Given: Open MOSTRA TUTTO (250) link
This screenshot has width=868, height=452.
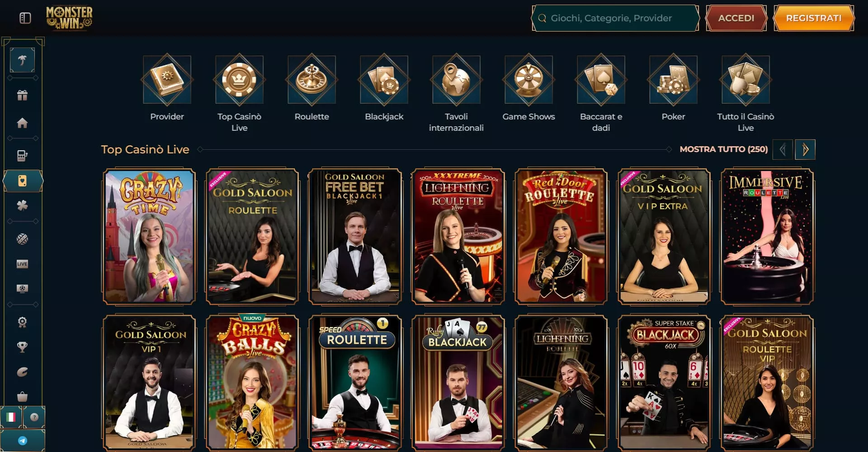Looking at the screenshot, I should click(724, 149).
